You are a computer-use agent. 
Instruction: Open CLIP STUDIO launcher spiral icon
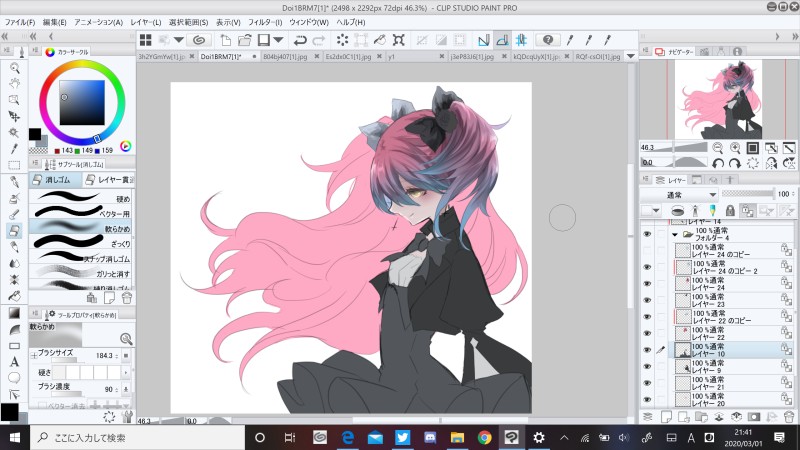pos(199,40)
